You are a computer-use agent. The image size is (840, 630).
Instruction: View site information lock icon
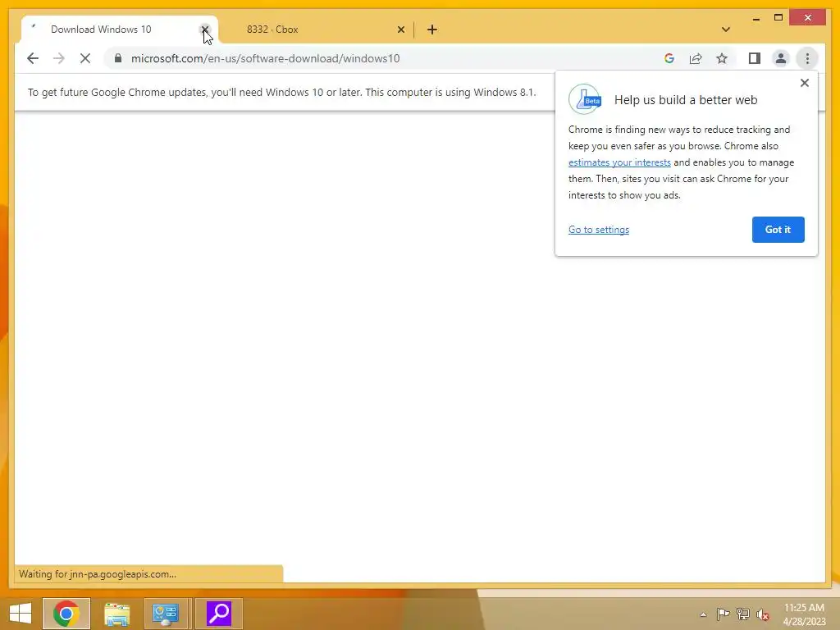tap(118, 58)
